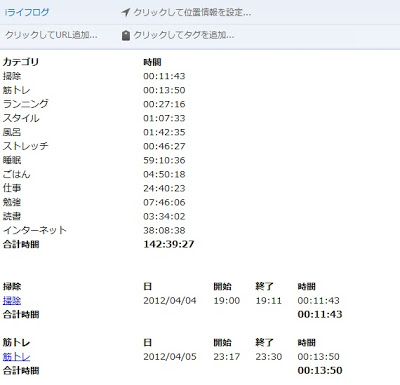
Task: Click the date 2012/04/05
Action: 170,356
